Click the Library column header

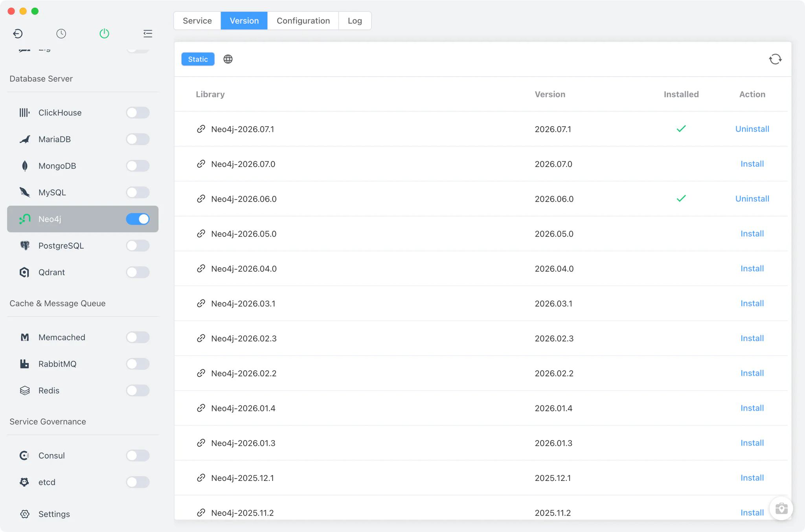(210, 94)
